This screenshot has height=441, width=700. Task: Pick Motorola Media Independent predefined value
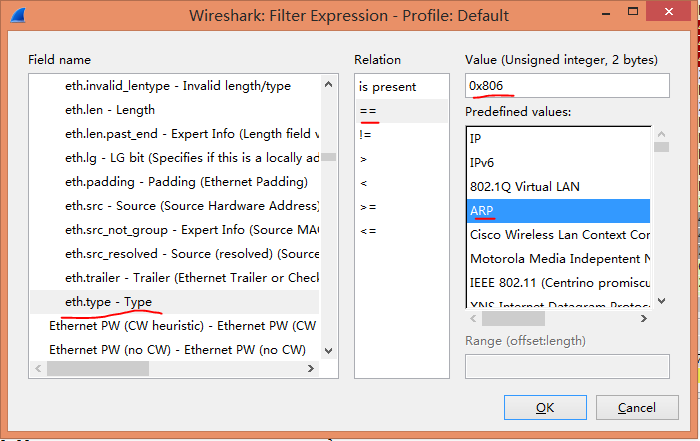click(x=558, y=259)
